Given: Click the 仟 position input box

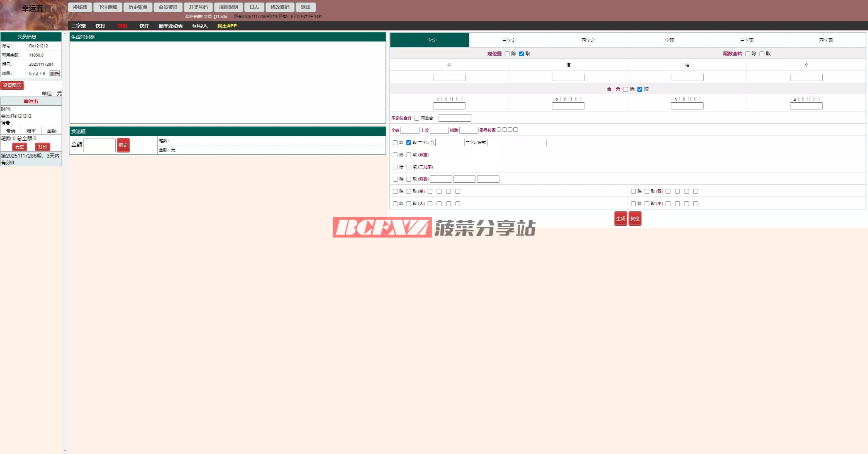Looking at the screenshot, I should (449, 78).
